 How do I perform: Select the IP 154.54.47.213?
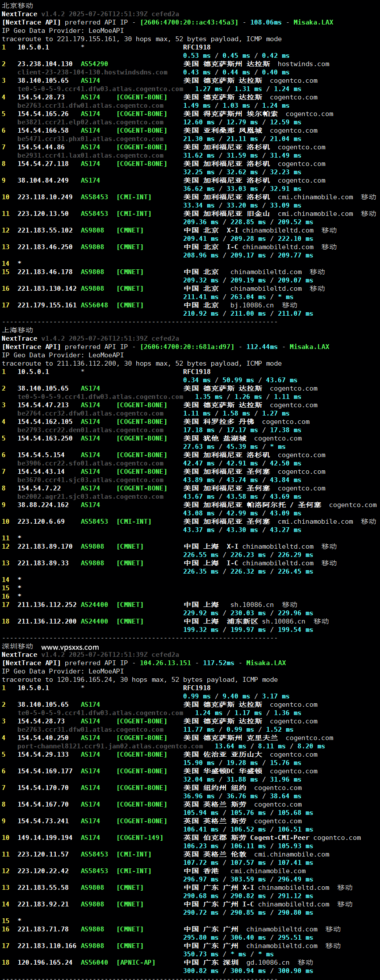pyautogui.click(x=43, y=405)
